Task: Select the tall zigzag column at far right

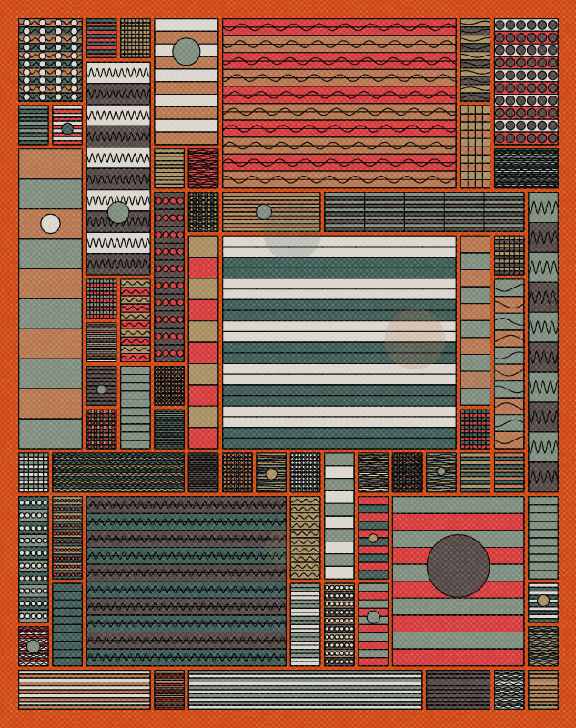Action: (542, 341)
